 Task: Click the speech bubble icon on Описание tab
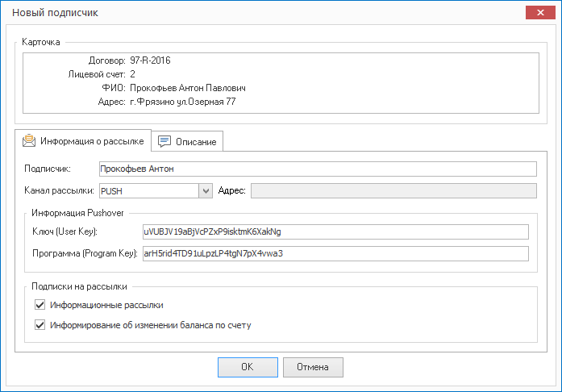[164, 141]
